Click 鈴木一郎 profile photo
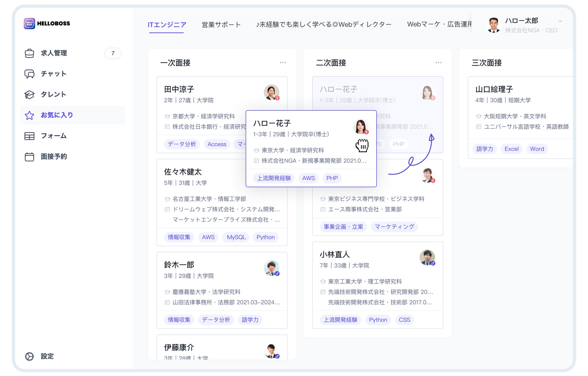This screenshot has width=588, height=376. coord(271,268)
